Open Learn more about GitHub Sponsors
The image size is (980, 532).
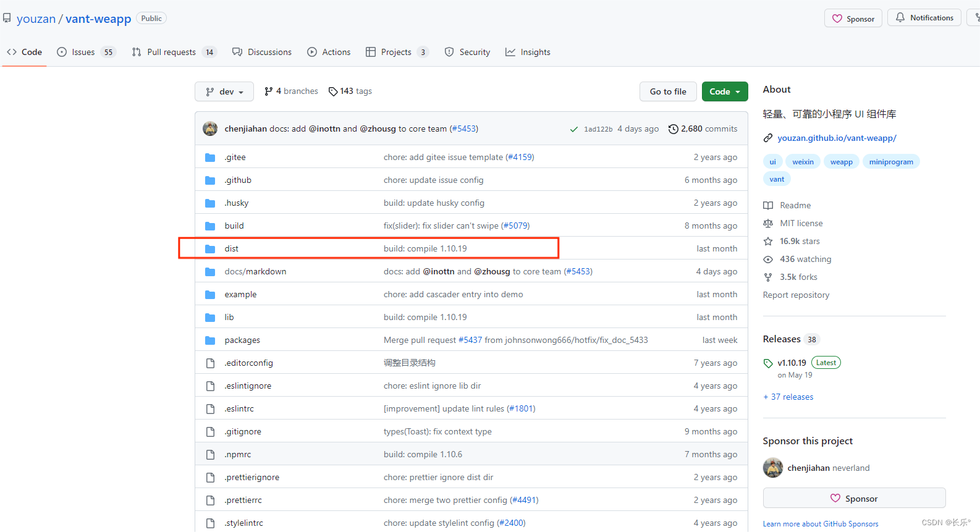820,524
